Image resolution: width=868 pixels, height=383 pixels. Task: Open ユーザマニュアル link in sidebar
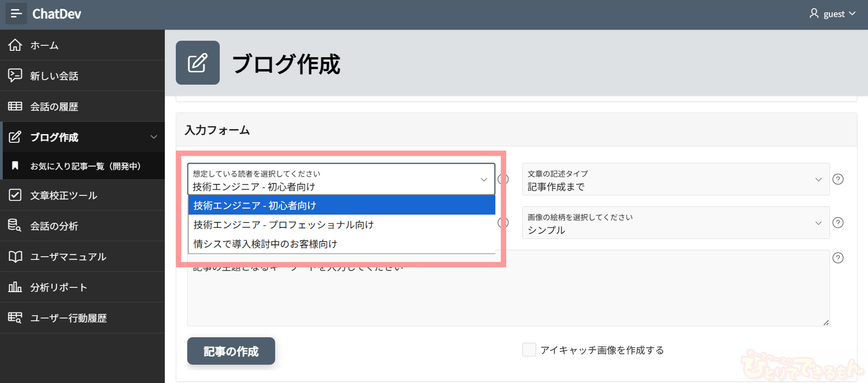pyautogui.click(x=68, y=257)
